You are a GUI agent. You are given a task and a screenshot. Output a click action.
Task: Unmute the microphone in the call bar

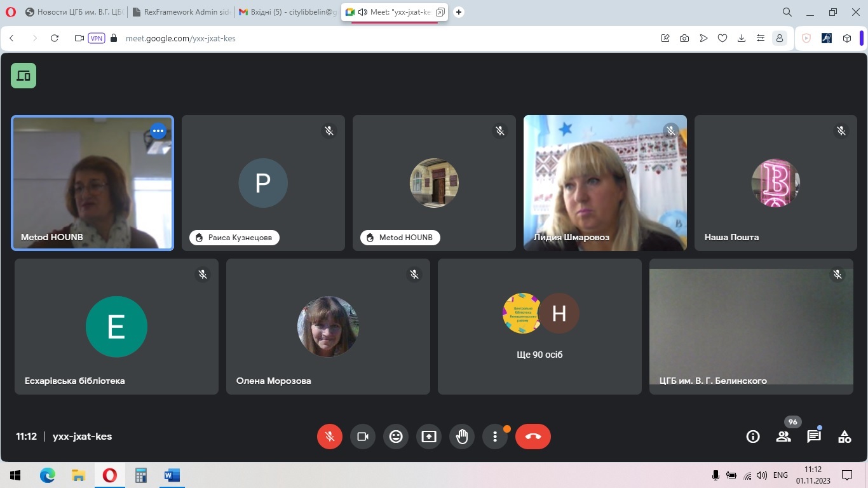(329, 437)
